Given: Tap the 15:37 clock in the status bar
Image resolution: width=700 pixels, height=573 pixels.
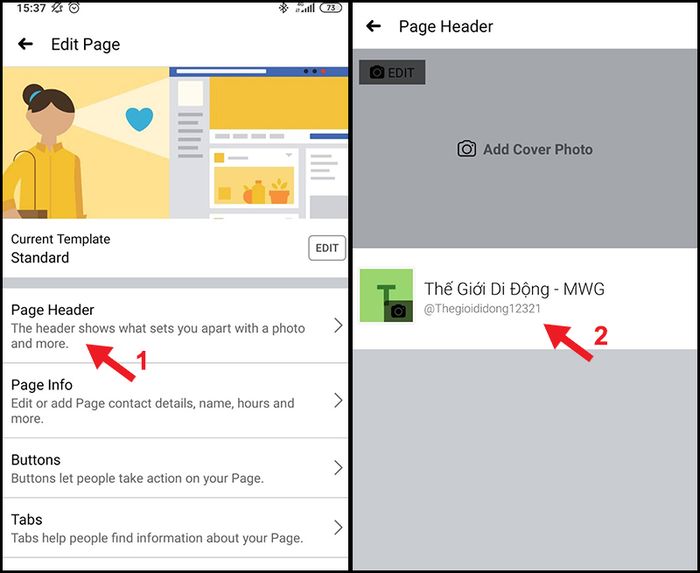Looking at the screenshot, I should tap(31, 8).
